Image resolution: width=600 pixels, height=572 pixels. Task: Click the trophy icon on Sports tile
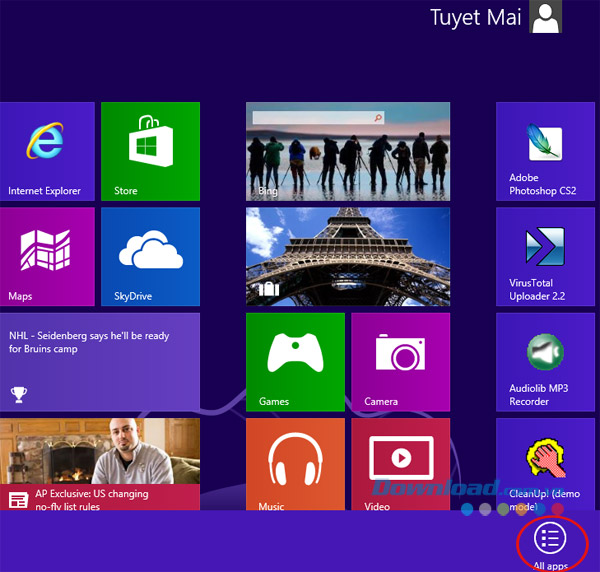[x=18, y=394]
